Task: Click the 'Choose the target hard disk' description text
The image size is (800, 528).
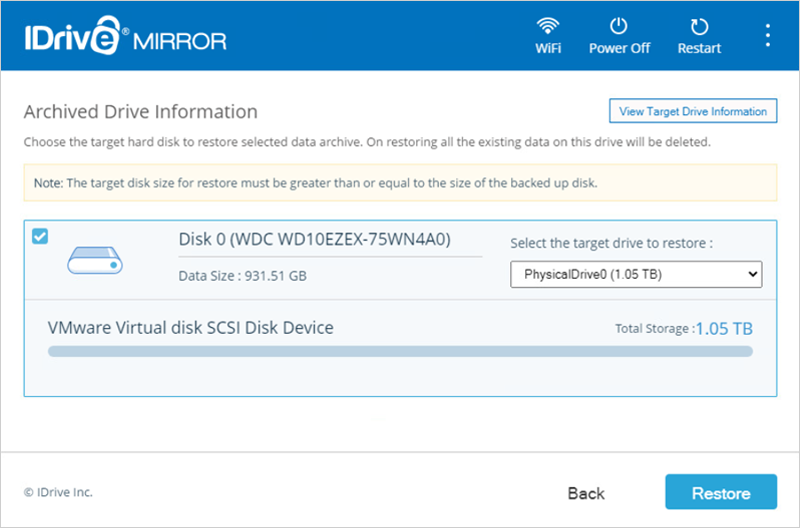Action: 367,142
